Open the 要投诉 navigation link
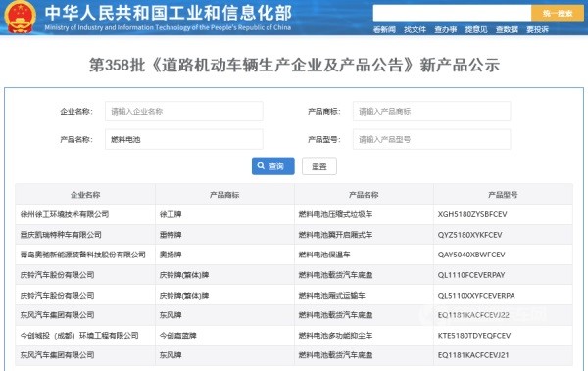Screen dimensions: 588x371 tap(537, 29)
